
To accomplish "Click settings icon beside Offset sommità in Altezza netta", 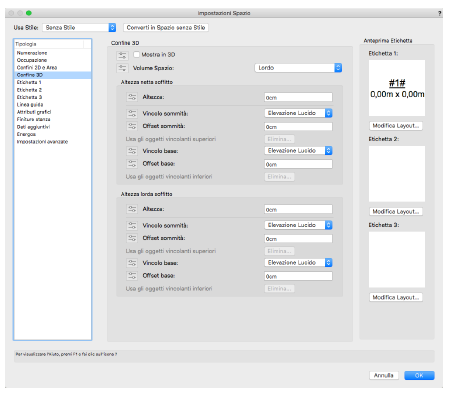I will 132,126.
